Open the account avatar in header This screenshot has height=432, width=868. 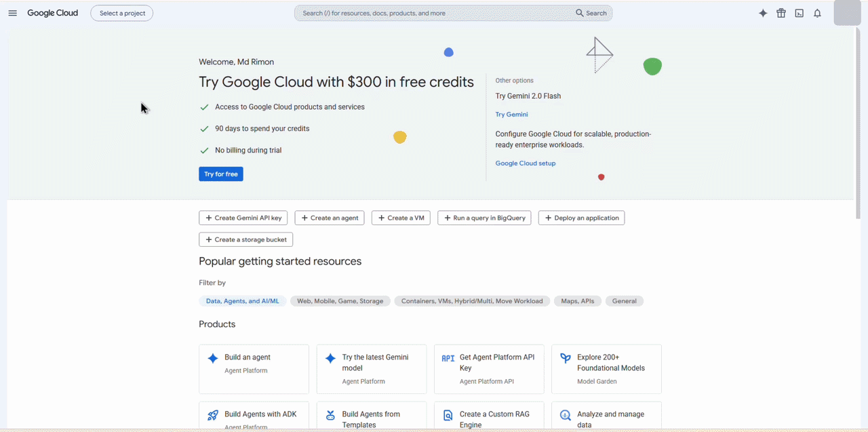click(847, 13)
